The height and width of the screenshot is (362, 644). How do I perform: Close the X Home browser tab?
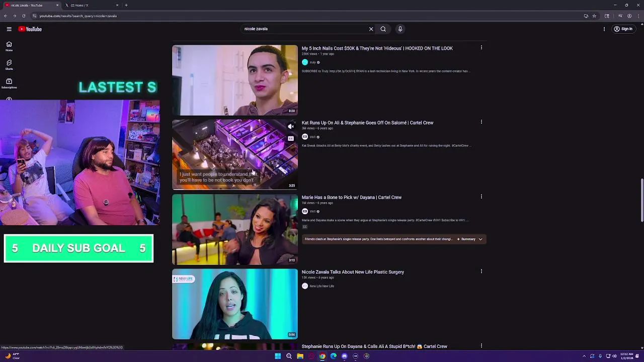point(117,5)
